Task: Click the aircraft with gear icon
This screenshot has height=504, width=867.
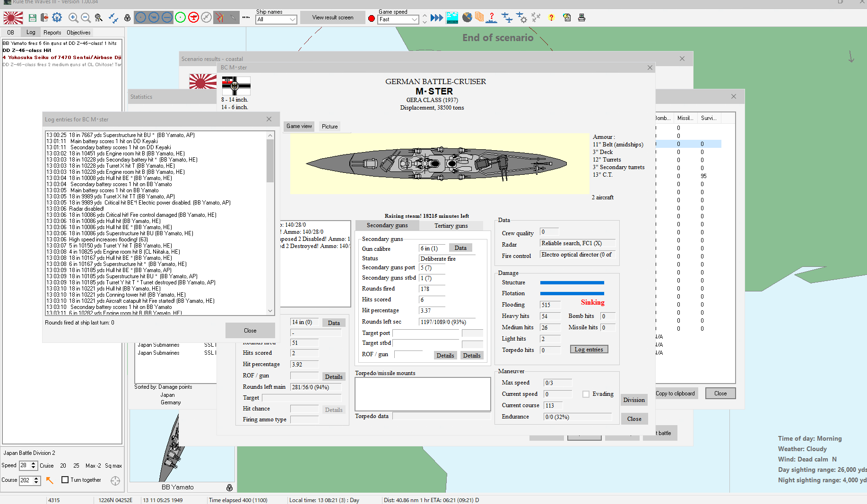Action: point(521,18)
